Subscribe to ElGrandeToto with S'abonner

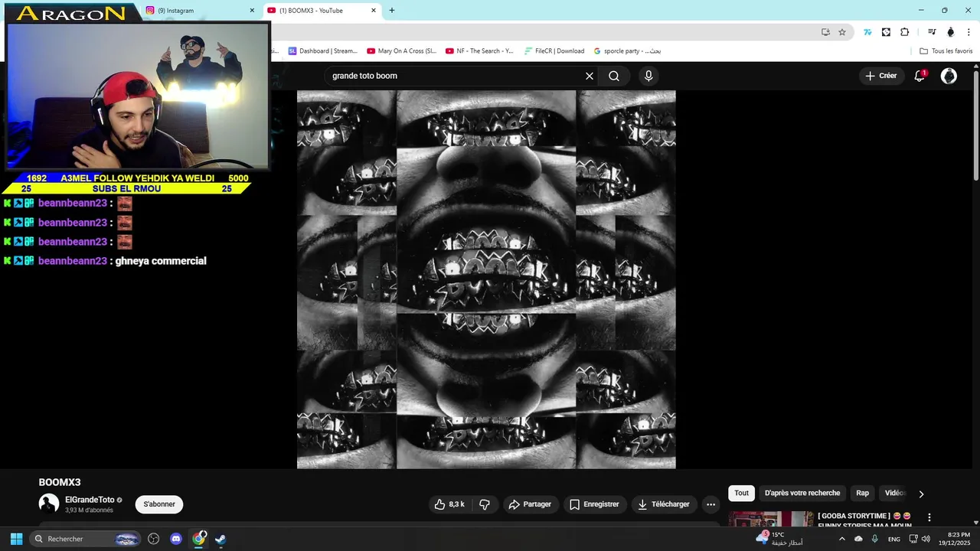[x=159, y=504]
